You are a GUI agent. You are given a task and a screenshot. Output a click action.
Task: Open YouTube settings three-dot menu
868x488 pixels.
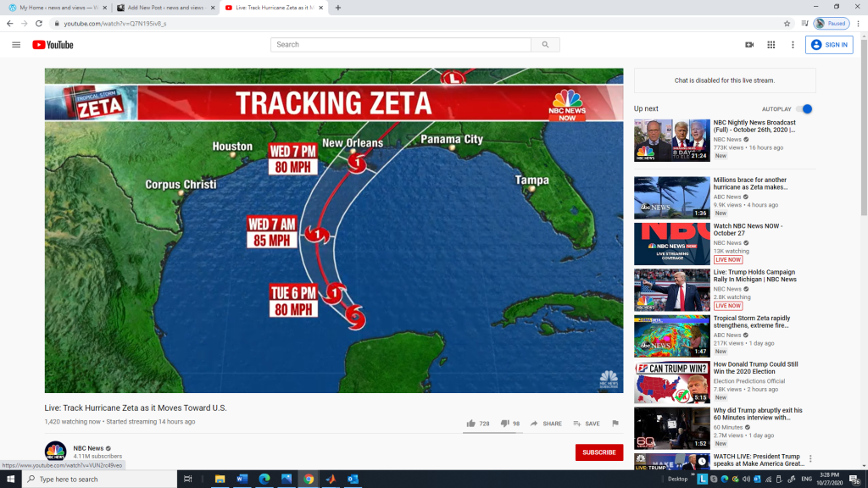coord(793,45)
